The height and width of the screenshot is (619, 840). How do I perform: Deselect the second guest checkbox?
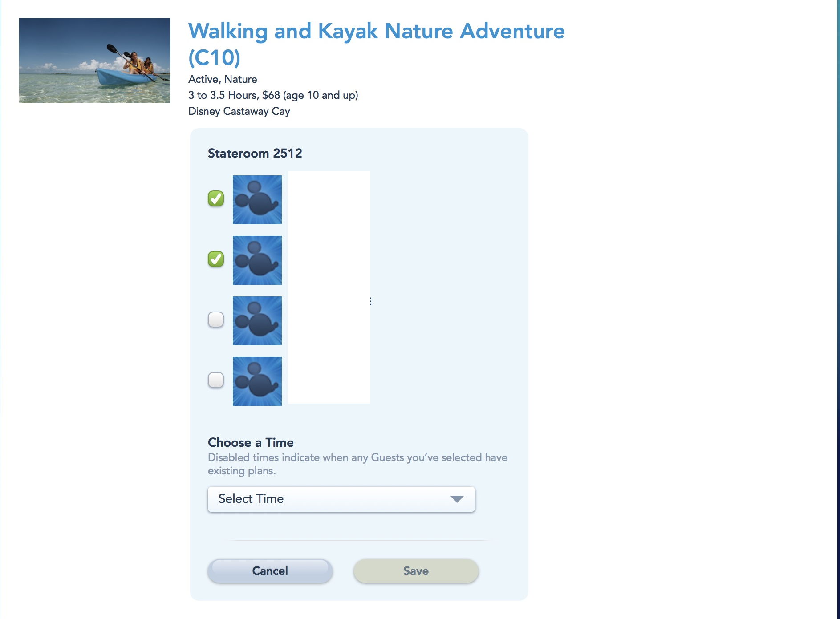pos(216,259)
